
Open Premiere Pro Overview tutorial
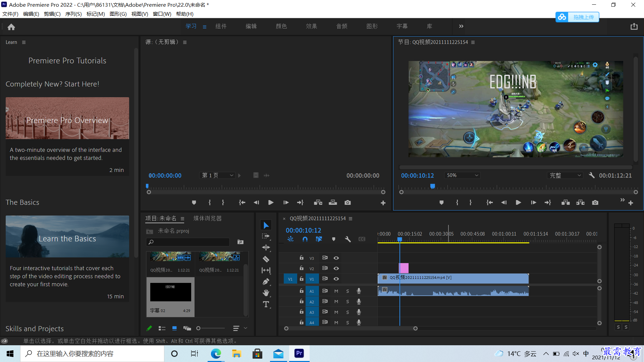pos(67,118)
